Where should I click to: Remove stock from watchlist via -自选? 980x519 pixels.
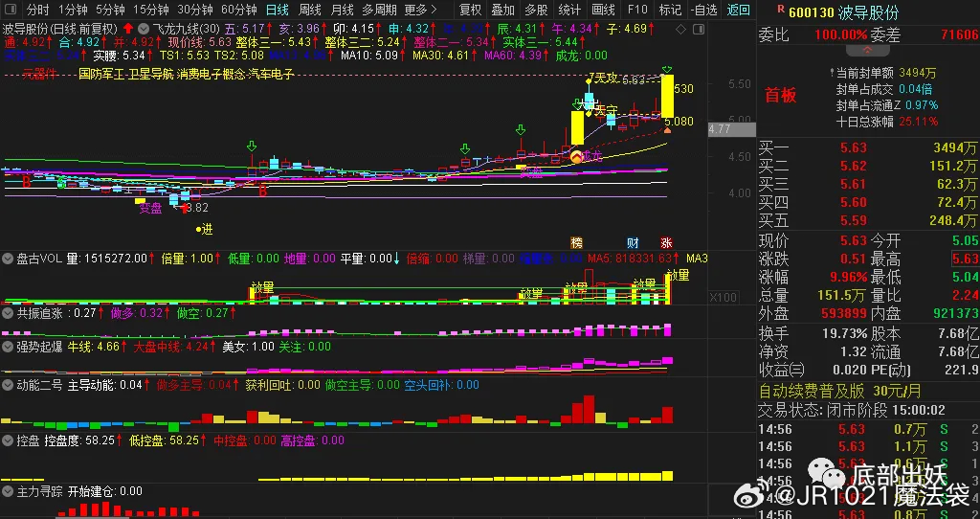pos(704,10)
